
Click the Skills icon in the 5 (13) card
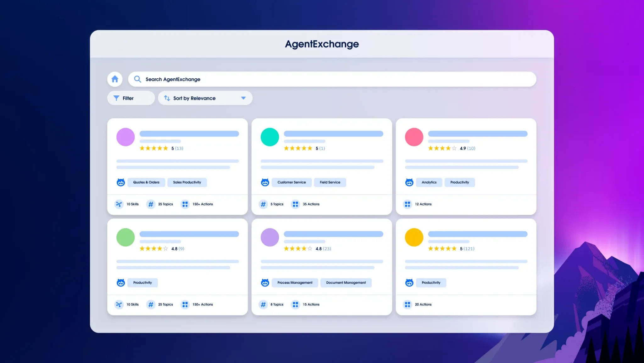[x=119, y=204]
